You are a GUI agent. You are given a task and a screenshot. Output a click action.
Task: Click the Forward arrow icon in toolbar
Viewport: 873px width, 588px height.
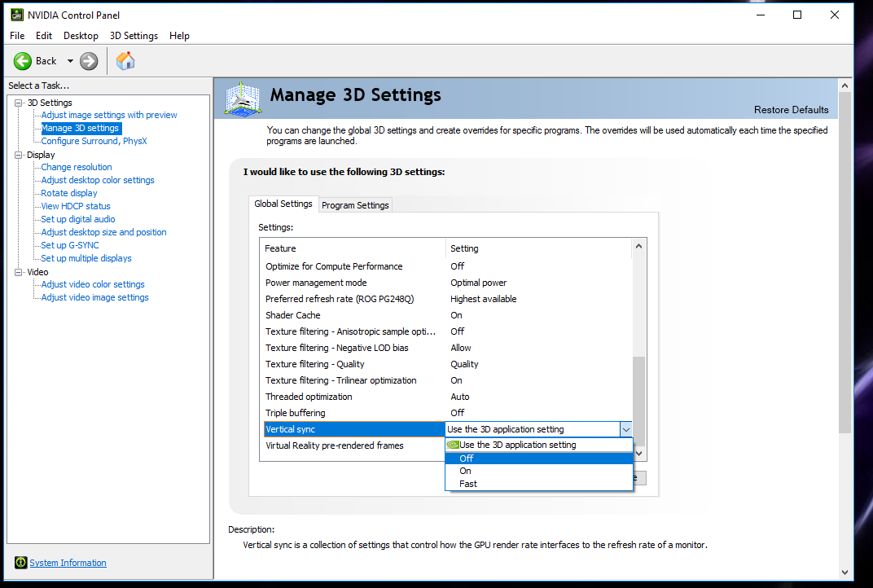click(x=89, y=61)
